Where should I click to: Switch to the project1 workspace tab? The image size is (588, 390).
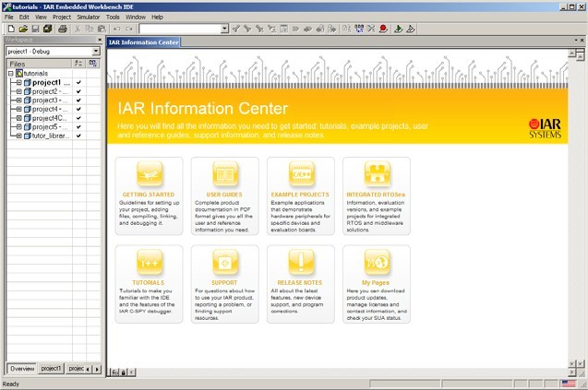click(x=51, y=368)
